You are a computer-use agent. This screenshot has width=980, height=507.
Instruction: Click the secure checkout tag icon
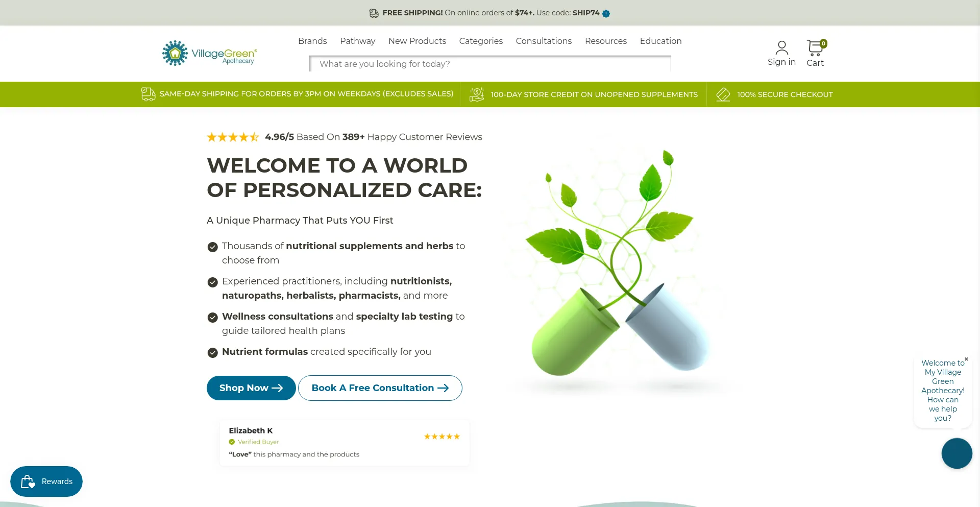(x=723, y=94)
